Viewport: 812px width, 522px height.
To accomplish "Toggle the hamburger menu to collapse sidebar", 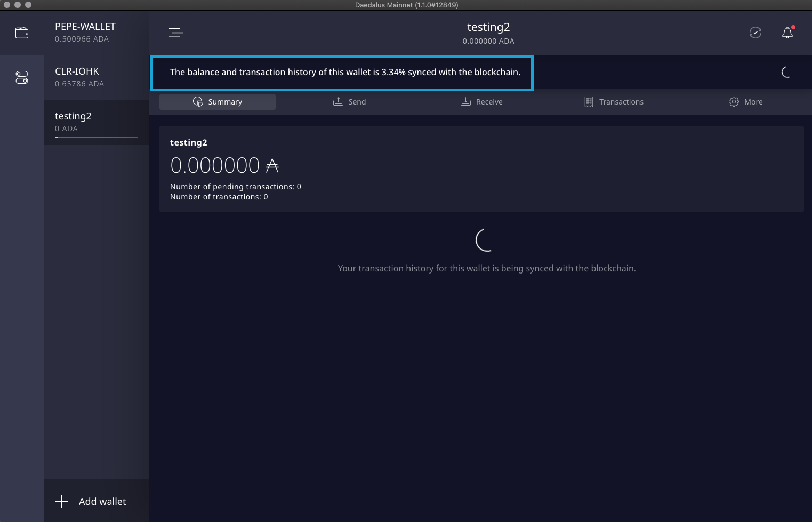I will click(x=176, y=33).
